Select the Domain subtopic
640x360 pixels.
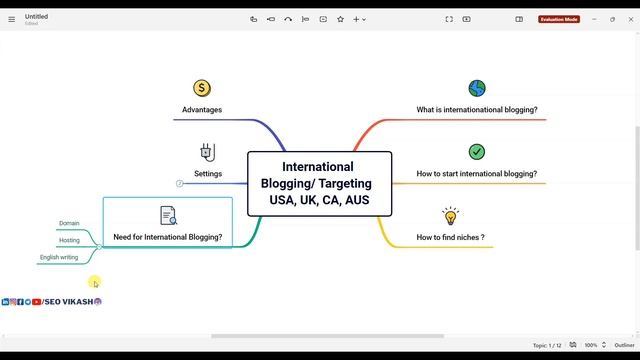click(69, 223)
